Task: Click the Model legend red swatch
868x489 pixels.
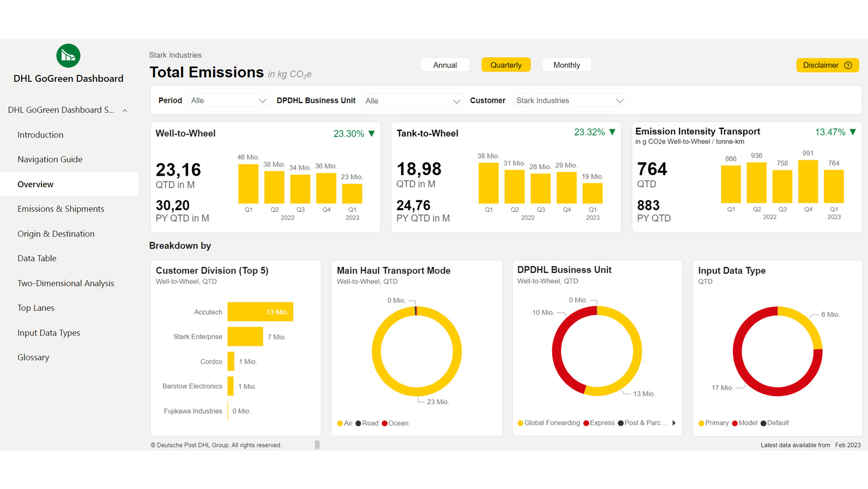Action: click(x=735, y=423)
